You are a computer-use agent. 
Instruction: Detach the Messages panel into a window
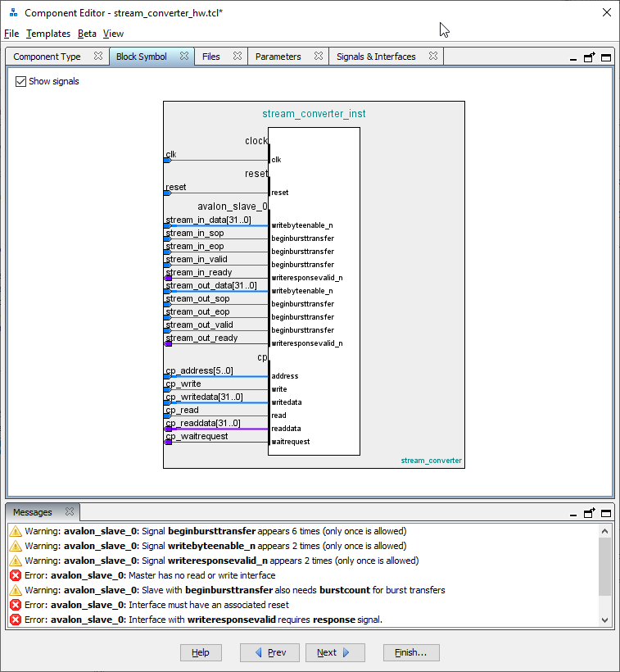pos(590,513)
